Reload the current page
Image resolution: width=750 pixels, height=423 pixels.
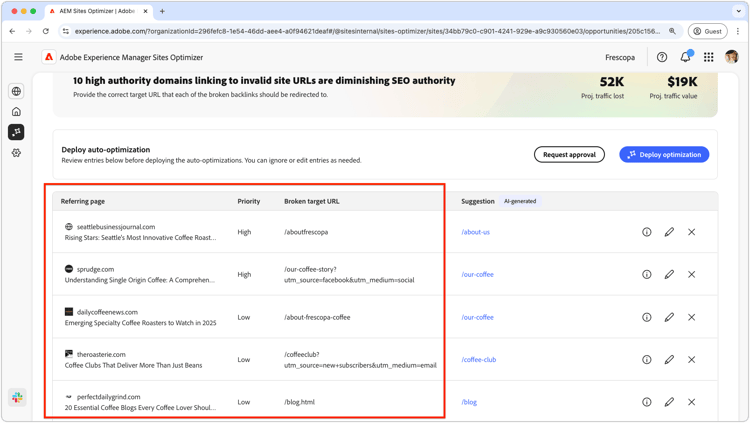(45, 31)
